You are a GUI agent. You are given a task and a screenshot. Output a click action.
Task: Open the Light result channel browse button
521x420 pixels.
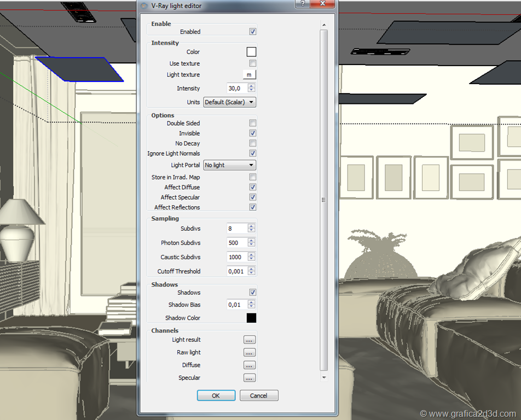(249, 340)
